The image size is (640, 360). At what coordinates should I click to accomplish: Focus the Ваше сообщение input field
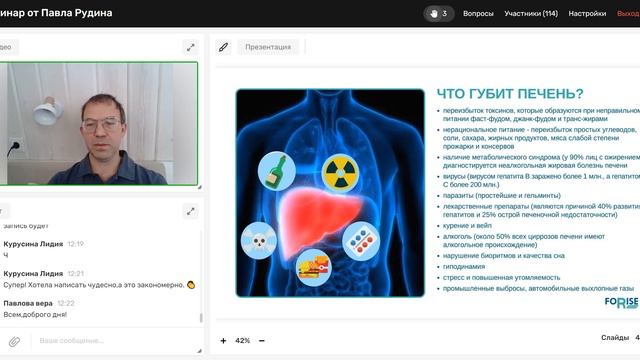(114, 340)
